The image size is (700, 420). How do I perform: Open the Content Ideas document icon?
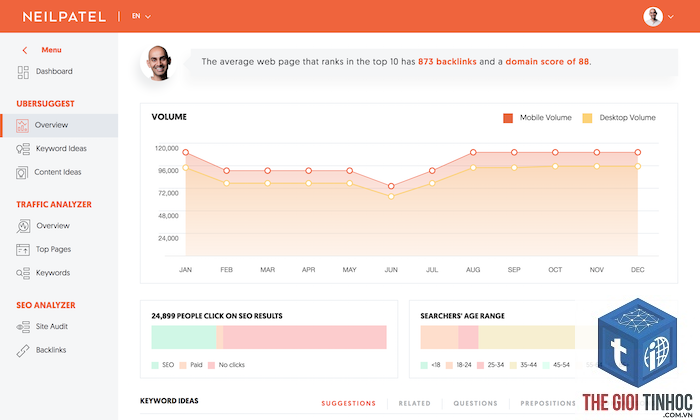point(22,172)
